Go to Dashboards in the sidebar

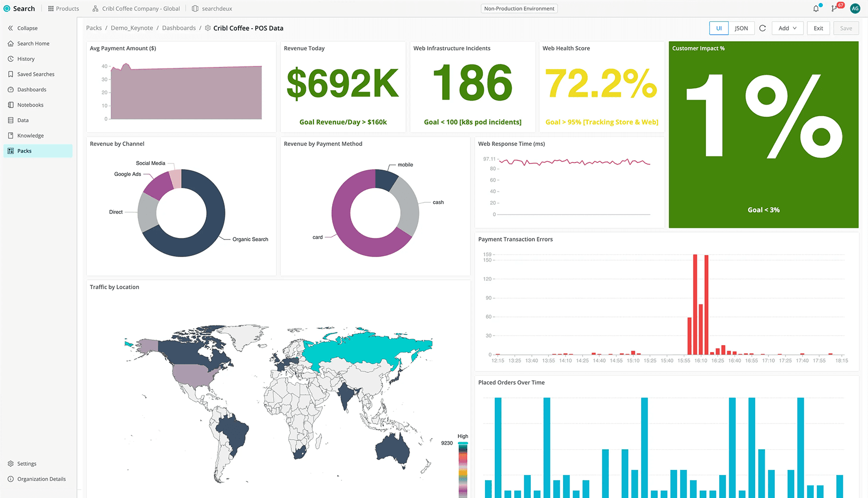(32, 89)
